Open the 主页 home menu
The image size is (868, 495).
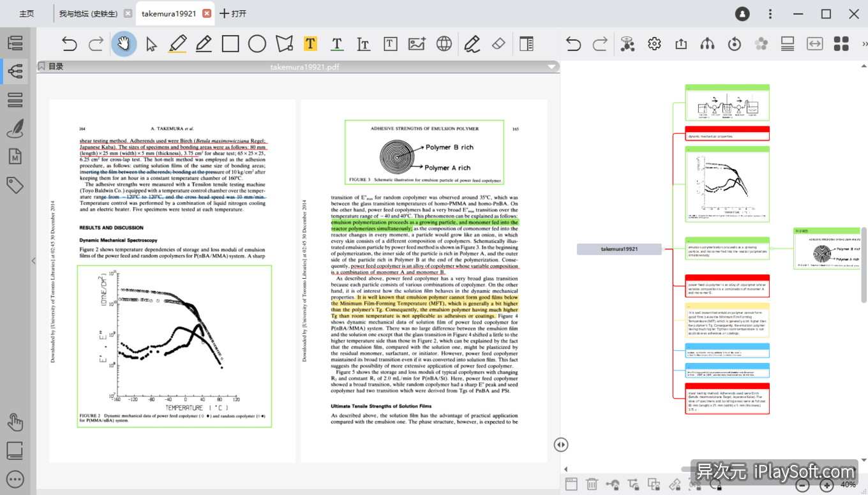point(26,13)
